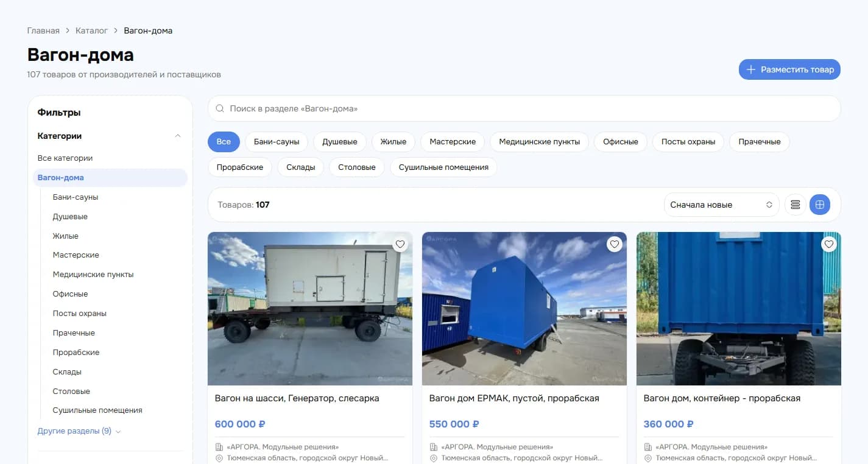Pick the 'Прорабские' chip
This screenshot has height=464, width=868.
tap(240, 167)
